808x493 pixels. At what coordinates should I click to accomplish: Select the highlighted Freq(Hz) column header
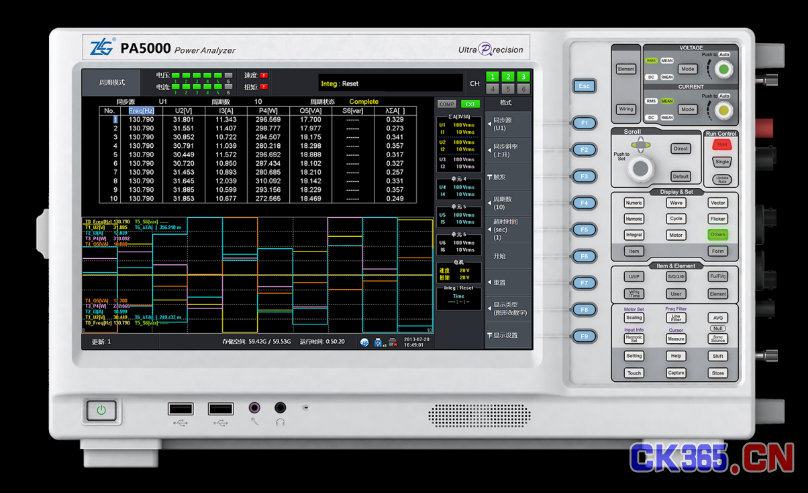click(141, 111)
